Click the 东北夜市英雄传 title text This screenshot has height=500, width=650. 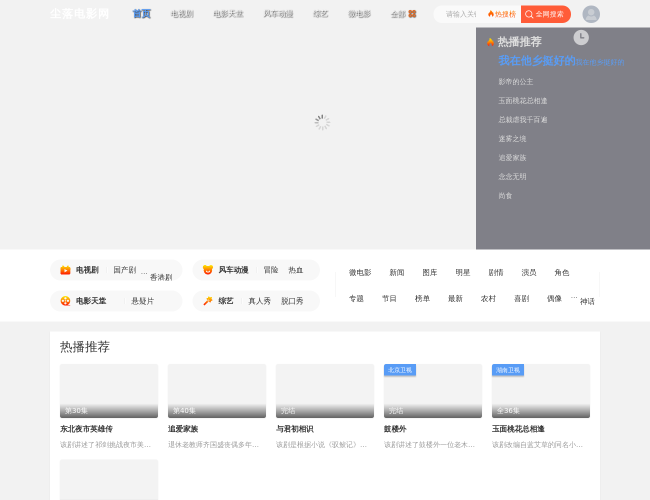pos(86,429)
